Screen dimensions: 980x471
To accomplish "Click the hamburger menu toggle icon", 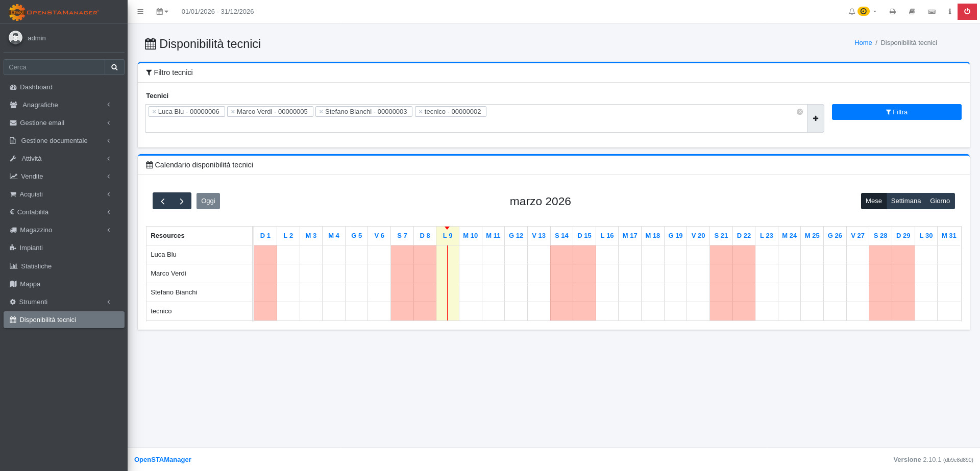I will (x=140, y=12).
